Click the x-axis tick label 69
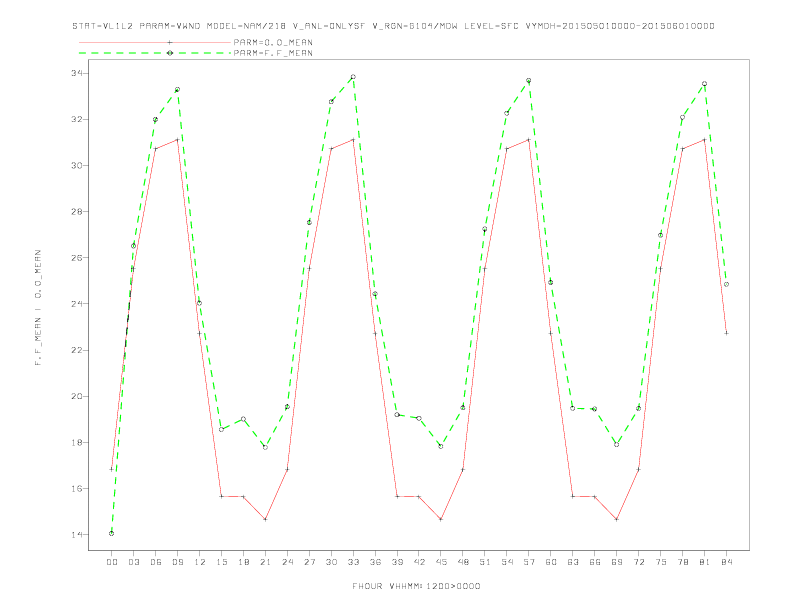The width and height of the screenshot is (792, 612). pyautogui.click(x=617, y=562)
